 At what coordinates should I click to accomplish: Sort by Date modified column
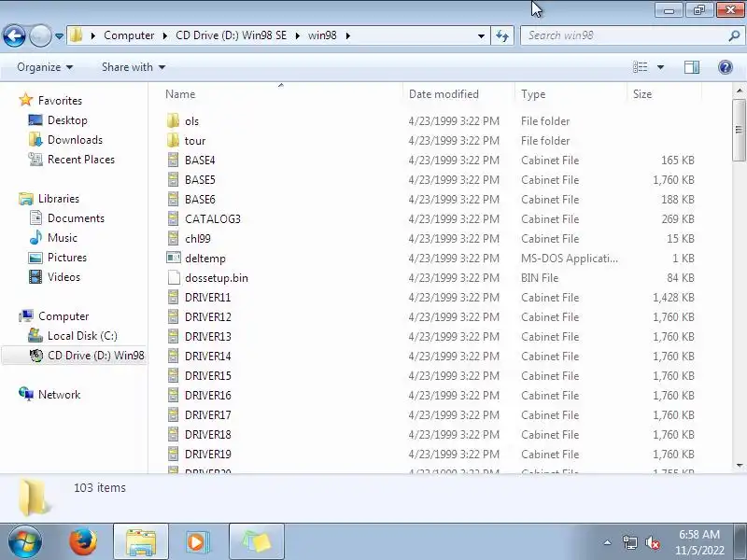pyautogui.click(x=444, y=94)
